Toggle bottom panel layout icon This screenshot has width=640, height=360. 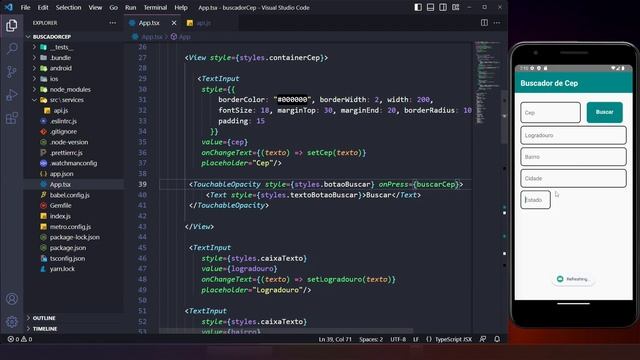(430, 7)
